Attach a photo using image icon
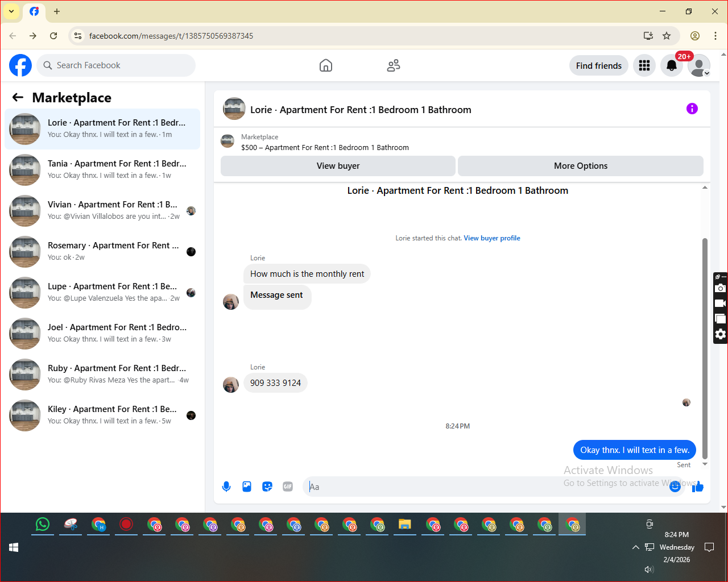Viewport: 728px width, 582px height. coord(247,487)
